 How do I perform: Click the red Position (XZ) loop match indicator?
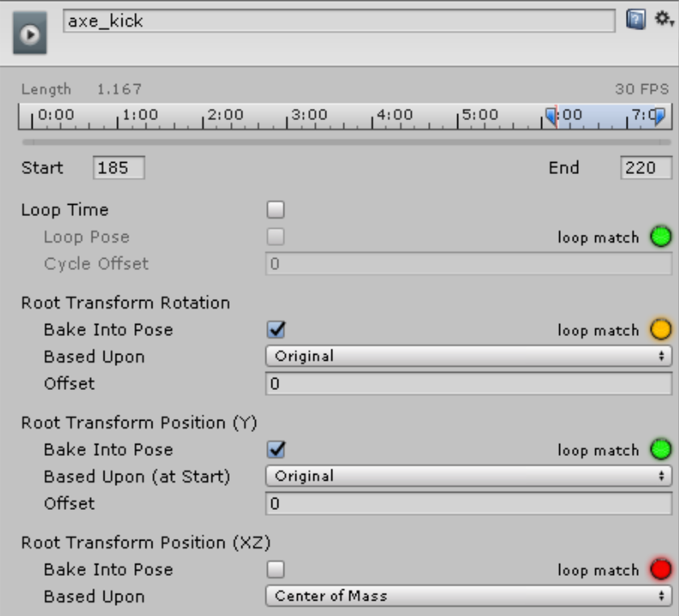pyautogui.click(x=660, y=570)
